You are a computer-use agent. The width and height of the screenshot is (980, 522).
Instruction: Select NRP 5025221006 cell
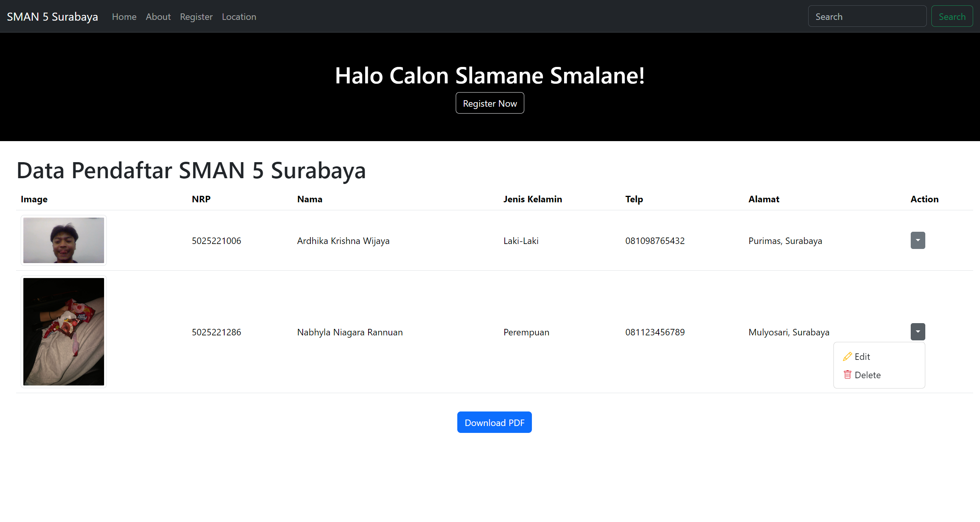coord(216,241)
